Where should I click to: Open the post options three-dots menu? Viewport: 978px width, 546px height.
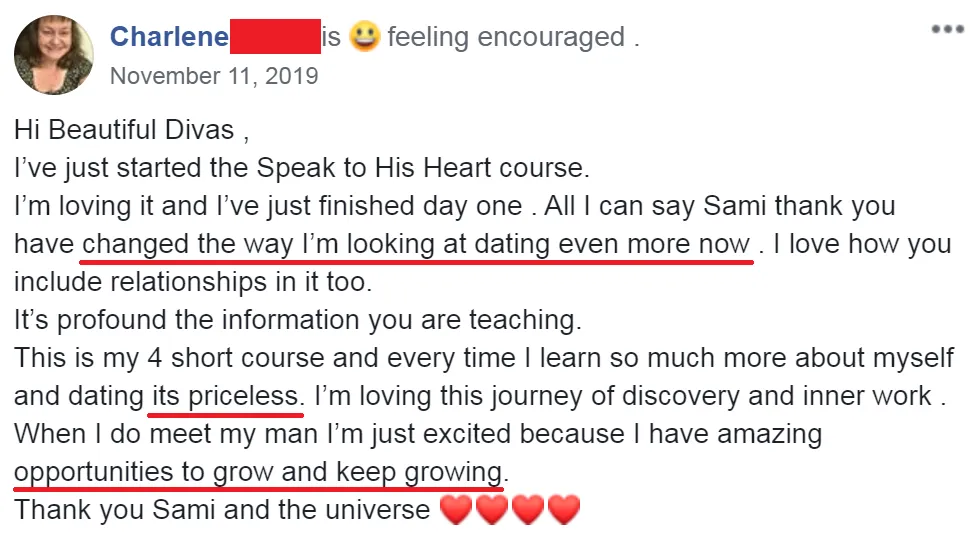pyautogui.click(x=947, y=29)
